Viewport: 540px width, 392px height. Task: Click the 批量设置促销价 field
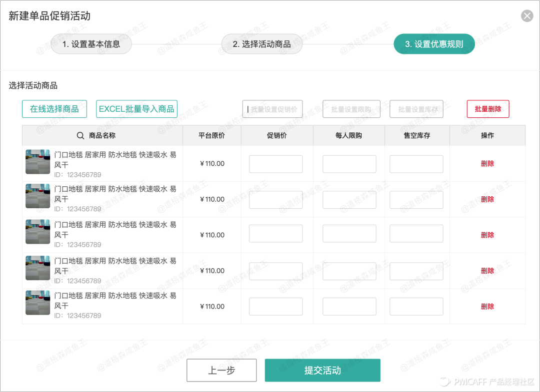[272, 109]
